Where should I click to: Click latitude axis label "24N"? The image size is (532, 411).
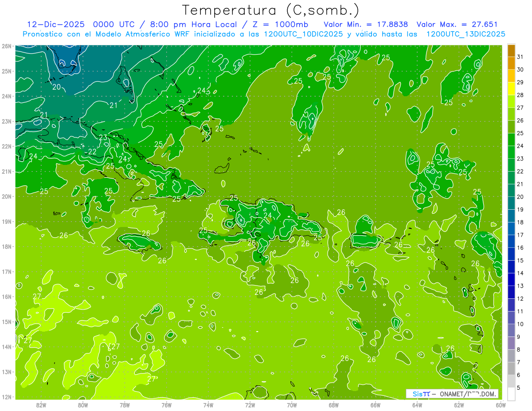(7, 96)
